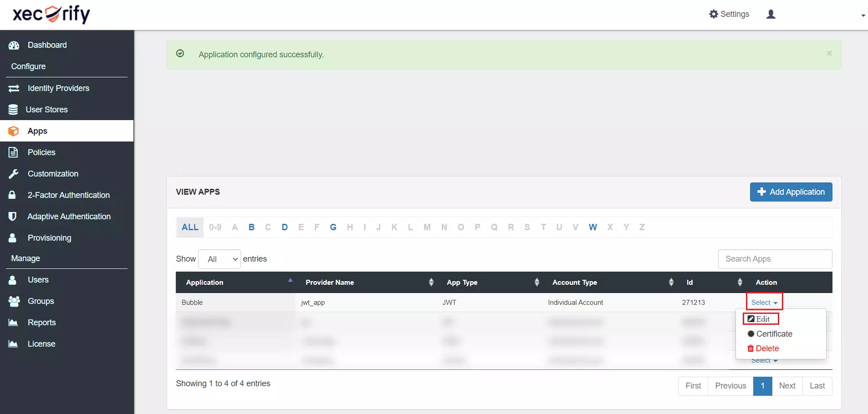Choose Certificate from the action menu
This screenshot has width=868, height=414.
770,334
